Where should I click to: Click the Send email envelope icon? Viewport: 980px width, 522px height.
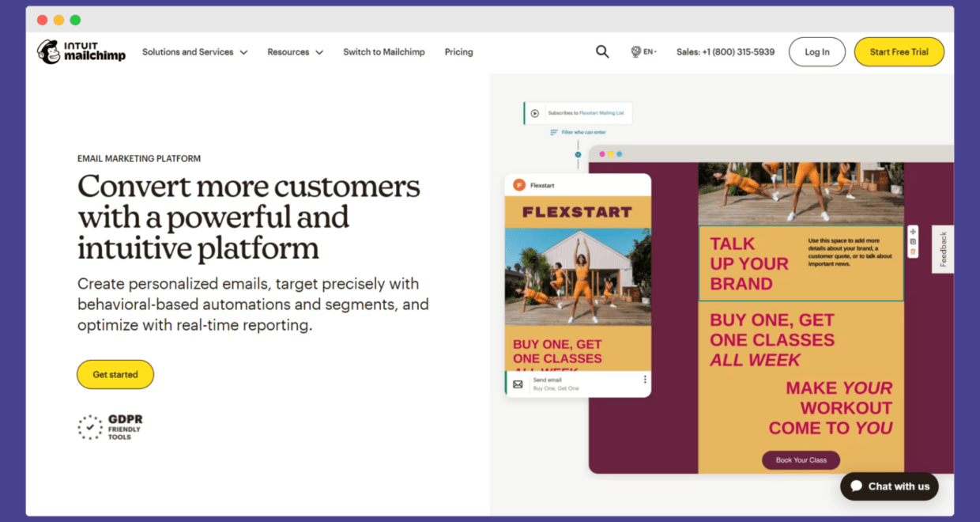(518, 384)
